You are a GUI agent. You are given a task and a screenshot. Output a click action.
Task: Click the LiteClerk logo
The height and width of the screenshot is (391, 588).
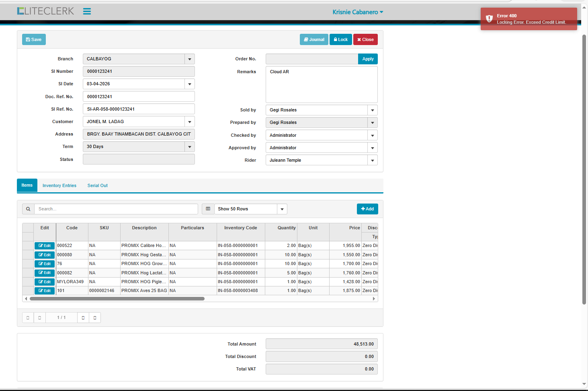click(45, 11)
